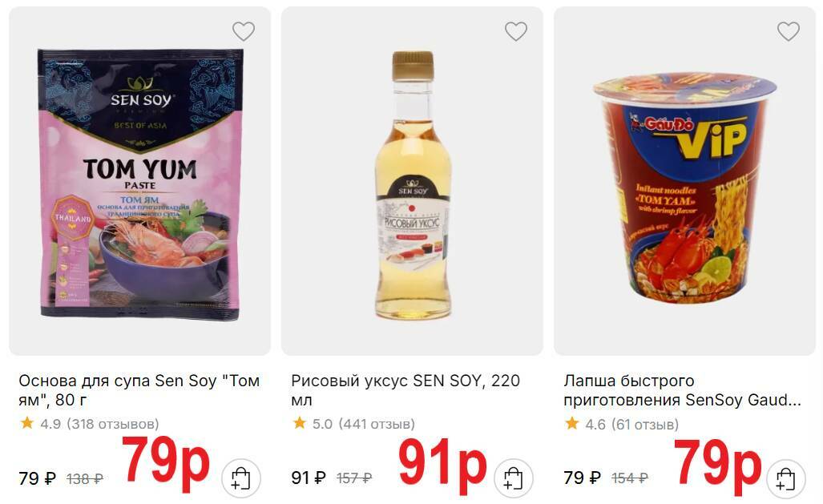Add Tom Yum paste to cart
823x504 pixels.
[241, 478]
